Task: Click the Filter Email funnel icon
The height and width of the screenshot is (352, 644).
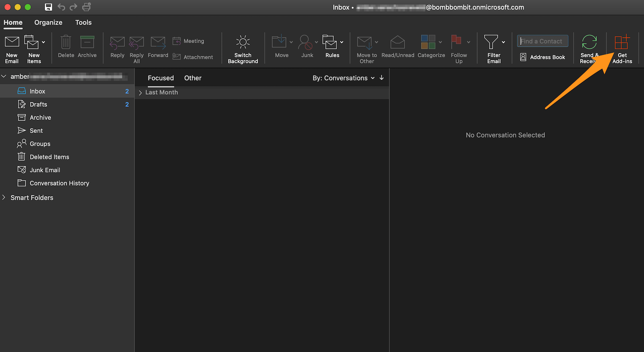Action: [x=491, y=42]
